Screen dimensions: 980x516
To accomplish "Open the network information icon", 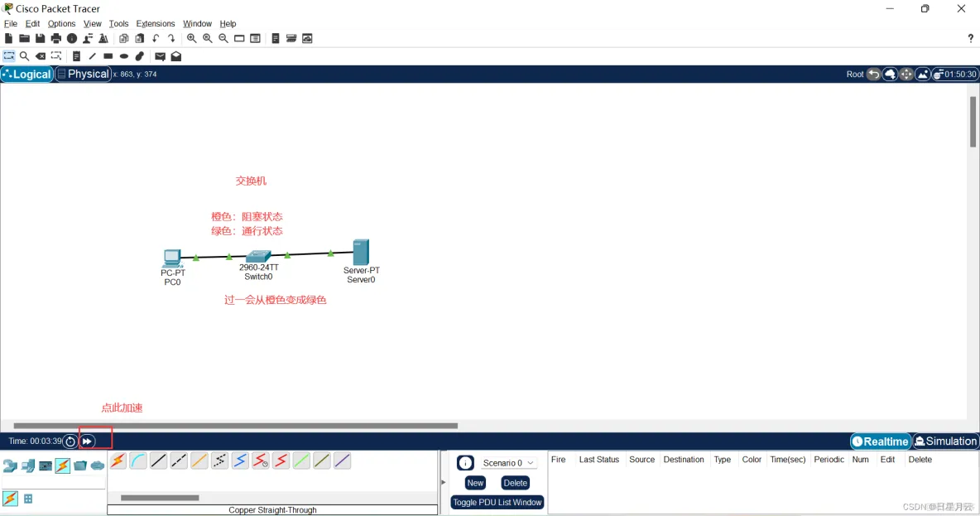I will (72, 39).
